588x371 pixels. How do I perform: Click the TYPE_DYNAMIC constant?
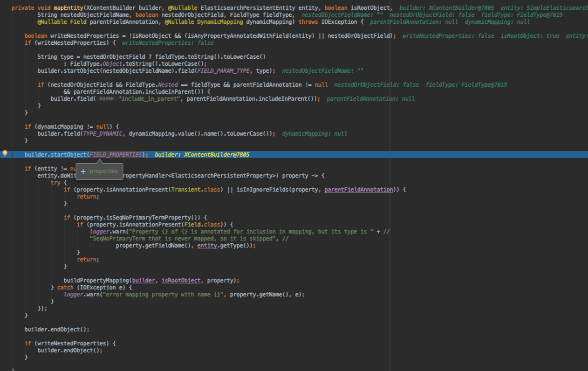(x=103, y=134)
